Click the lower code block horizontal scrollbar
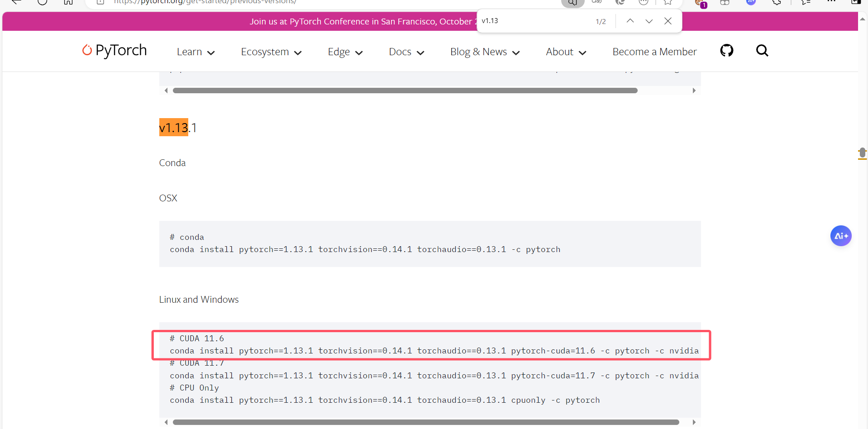 click(426, 422)
